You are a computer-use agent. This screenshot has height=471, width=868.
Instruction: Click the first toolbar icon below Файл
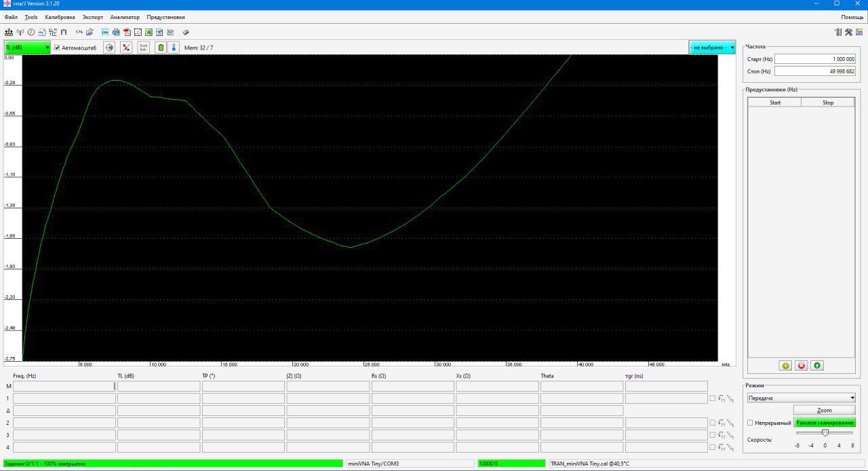(x=9, y=32)
